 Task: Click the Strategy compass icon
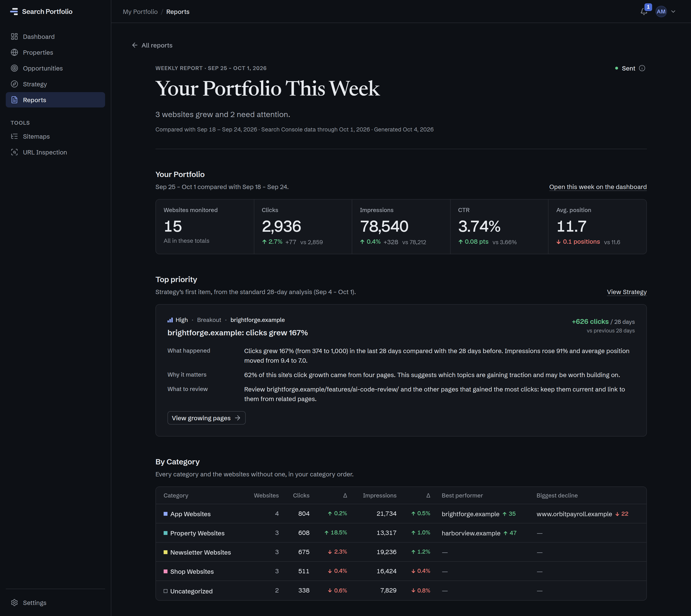click(14, 84)
